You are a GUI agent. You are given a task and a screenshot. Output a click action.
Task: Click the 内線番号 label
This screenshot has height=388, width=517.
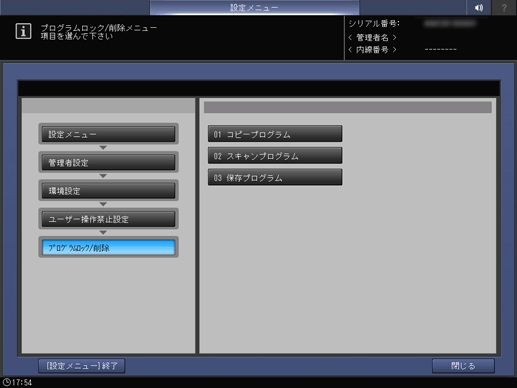(372, 50)
